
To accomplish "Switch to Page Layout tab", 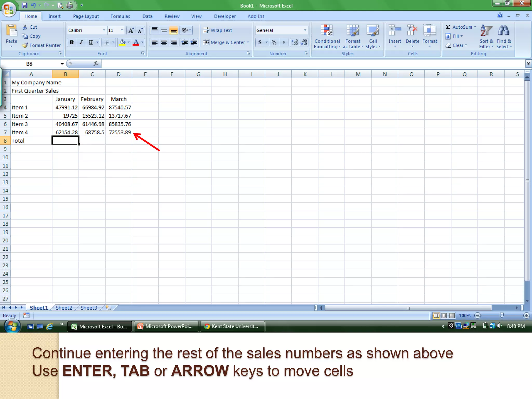I will 86,16.
